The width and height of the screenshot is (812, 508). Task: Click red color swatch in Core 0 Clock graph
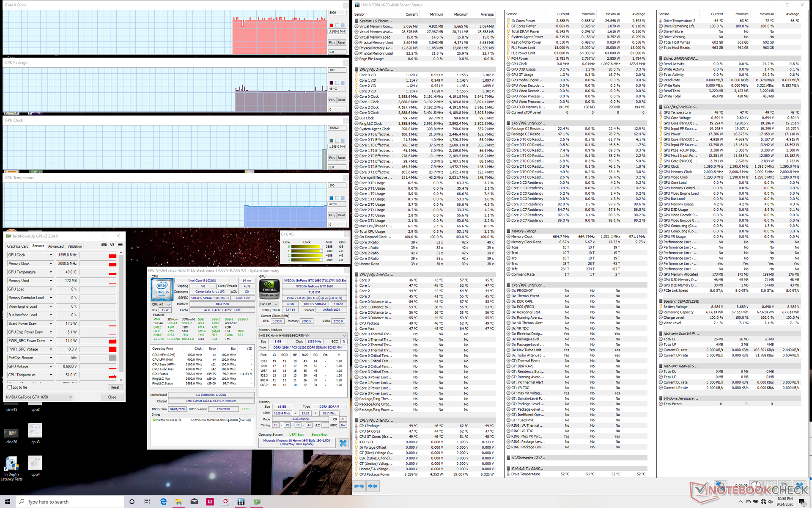[331, 25]
